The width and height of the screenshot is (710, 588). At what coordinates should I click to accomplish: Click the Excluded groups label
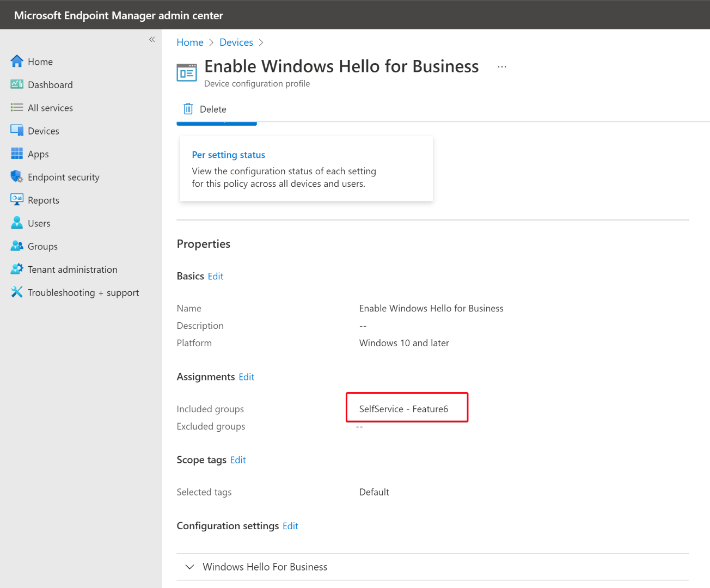211,426
